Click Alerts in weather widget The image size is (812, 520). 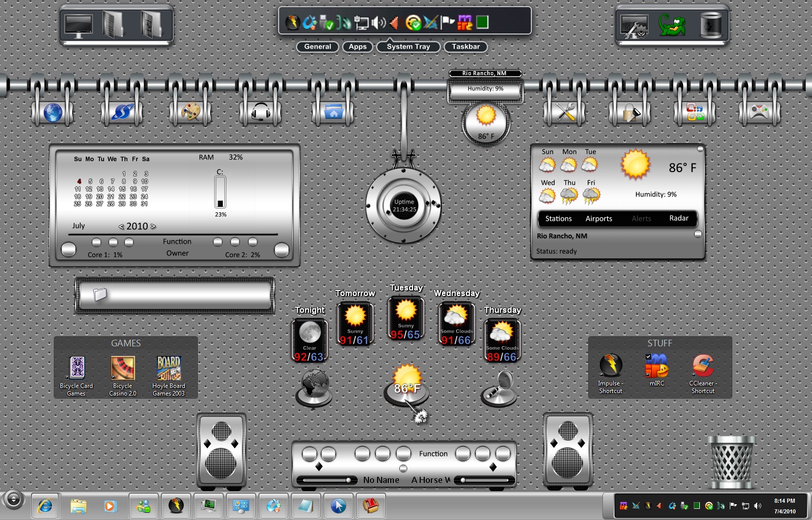click(x=641, y=219)
